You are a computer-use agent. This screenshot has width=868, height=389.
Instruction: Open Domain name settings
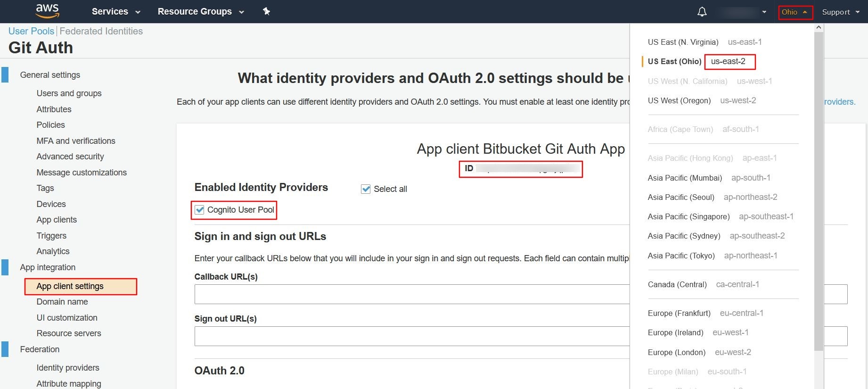point(62,302)
